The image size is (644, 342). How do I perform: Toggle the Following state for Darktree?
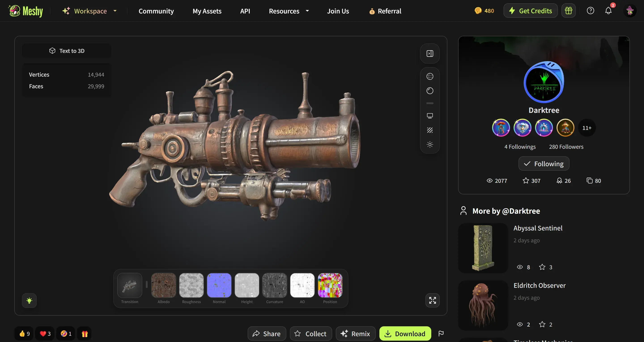(544, 163)
